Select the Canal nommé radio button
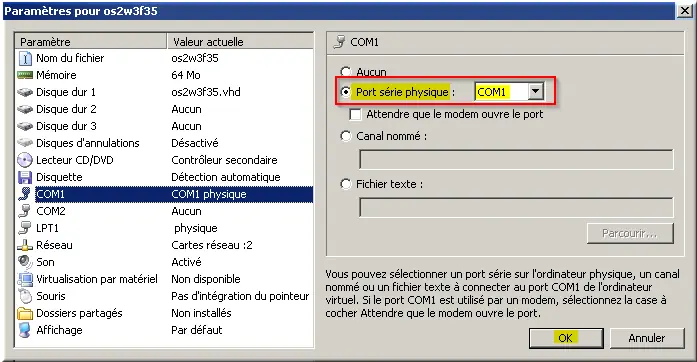The width and height of the screenshot is (697, 362). (x=346, y=136)
